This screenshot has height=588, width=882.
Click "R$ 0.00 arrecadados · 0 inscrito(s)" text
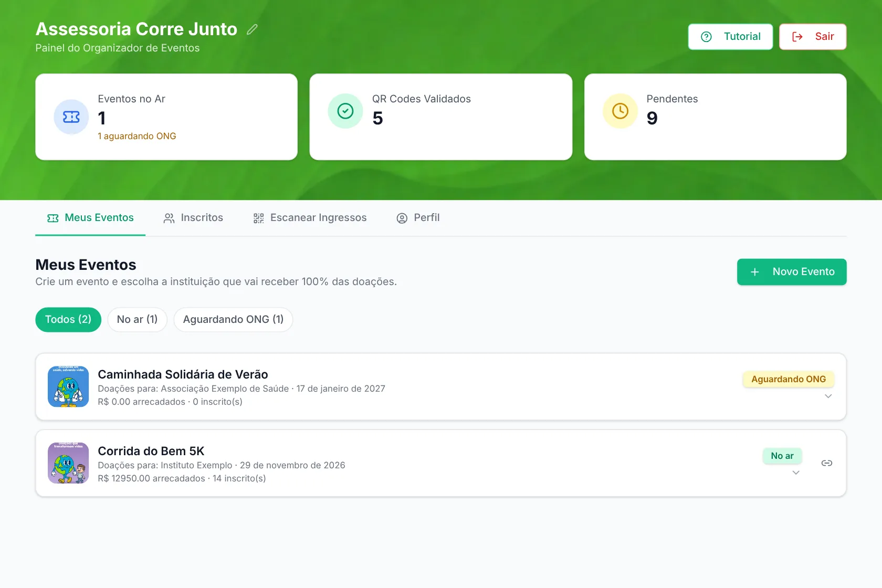point(170,402)
